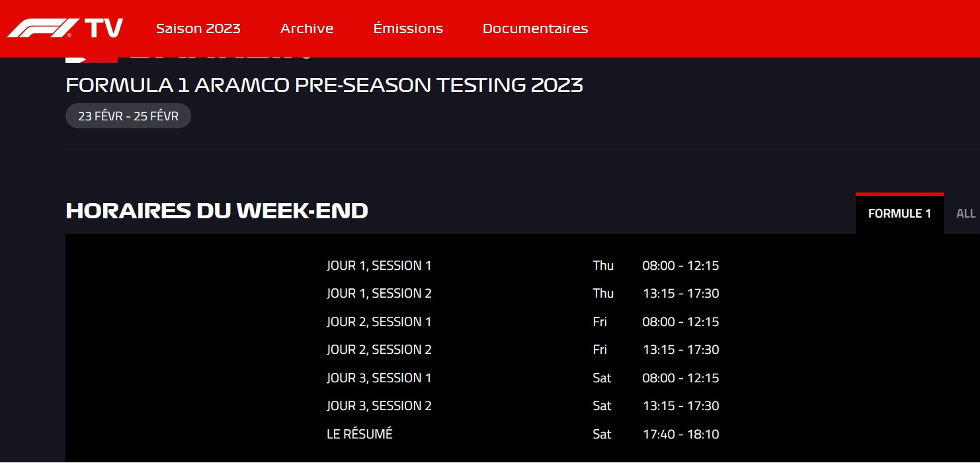This screenshot has height=463, width=980.
Task: Click the 23 FÉVR - 25 FÉVR date badge
Action: coord(128,116)
